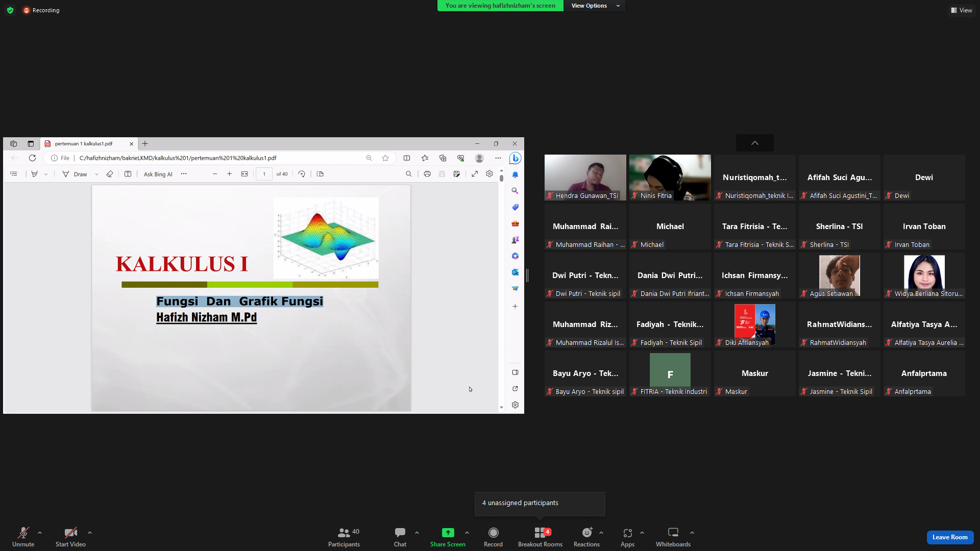Screen dimensions: 980x551
Task: Expand chat options arrow beside Chat
Action: pos(417,533)
